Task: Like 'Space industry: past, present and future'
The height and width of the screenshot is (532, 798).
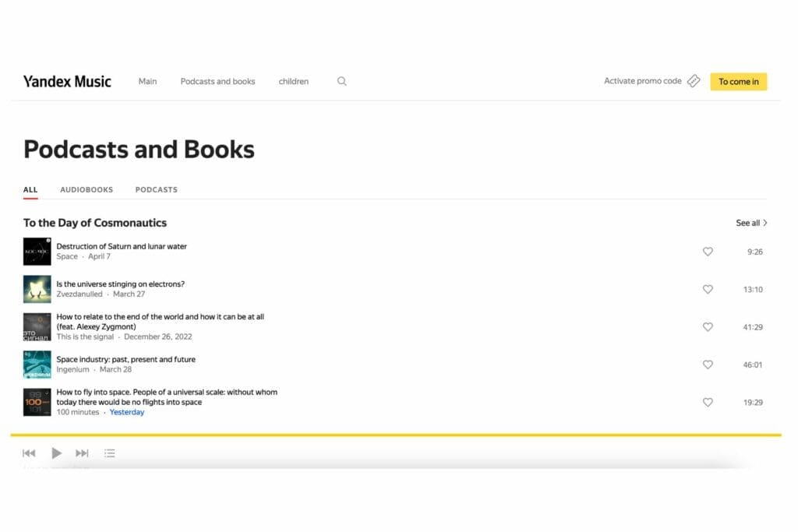Action: click(708, 365)
